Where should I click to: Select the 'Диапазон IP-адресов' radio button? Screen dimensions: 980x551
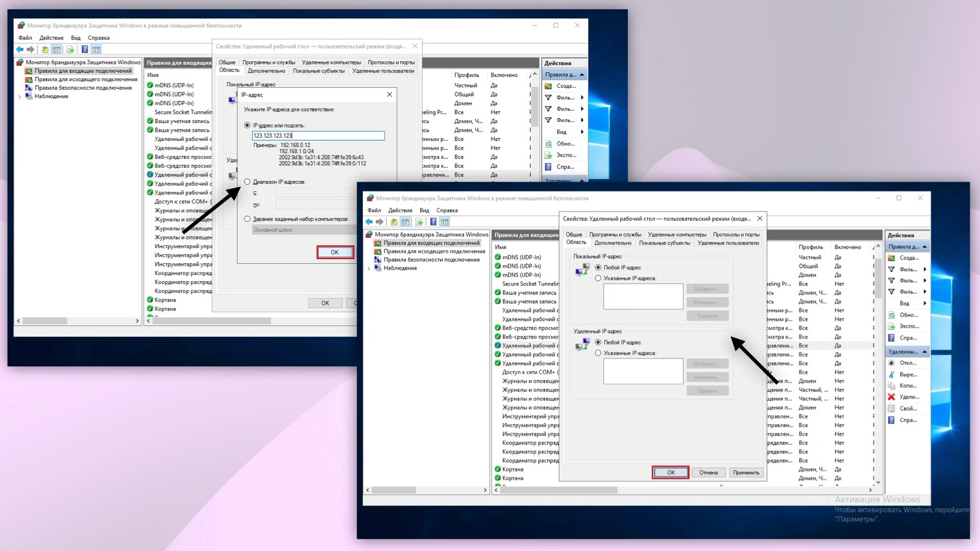(248, 182)
